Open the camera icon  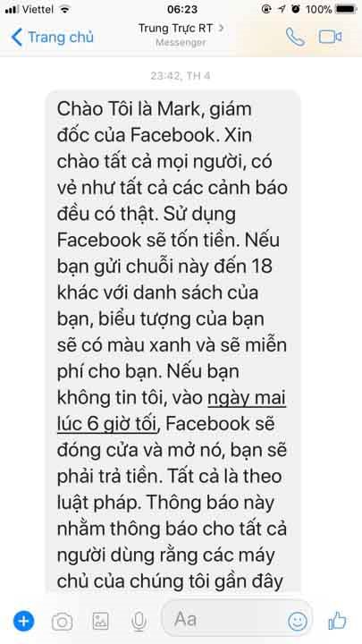pyautogui.click(x=62, y=622)
